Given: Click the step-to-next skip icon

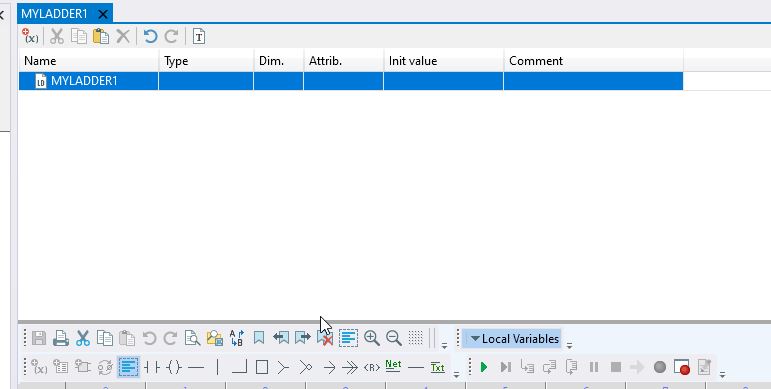Looking at the screenshot, I should pyautogui.click(x=505, y=367).
